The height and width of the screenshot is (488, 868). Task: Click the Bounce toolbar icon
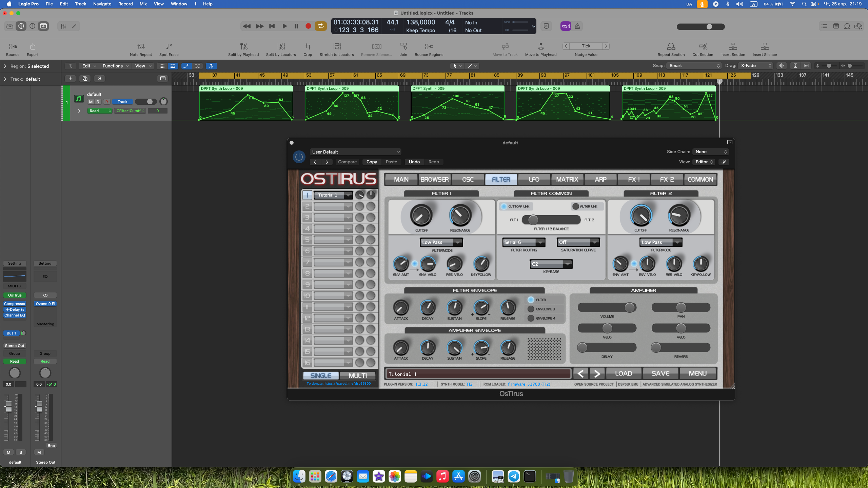(x=13, y=46)
